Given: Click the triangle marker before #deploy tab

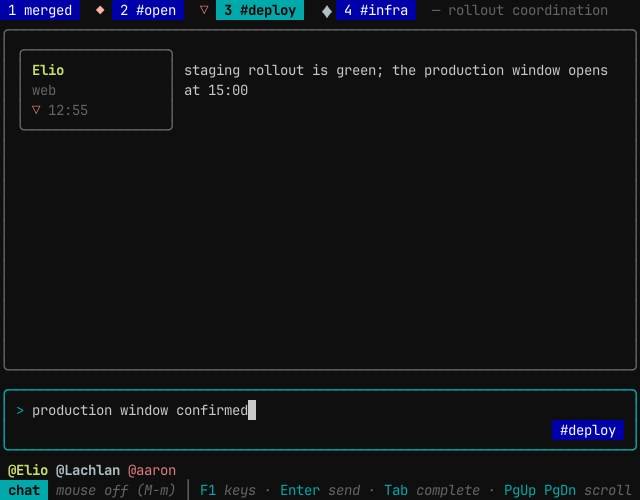Looking at the screenshot, I should 204,10.
